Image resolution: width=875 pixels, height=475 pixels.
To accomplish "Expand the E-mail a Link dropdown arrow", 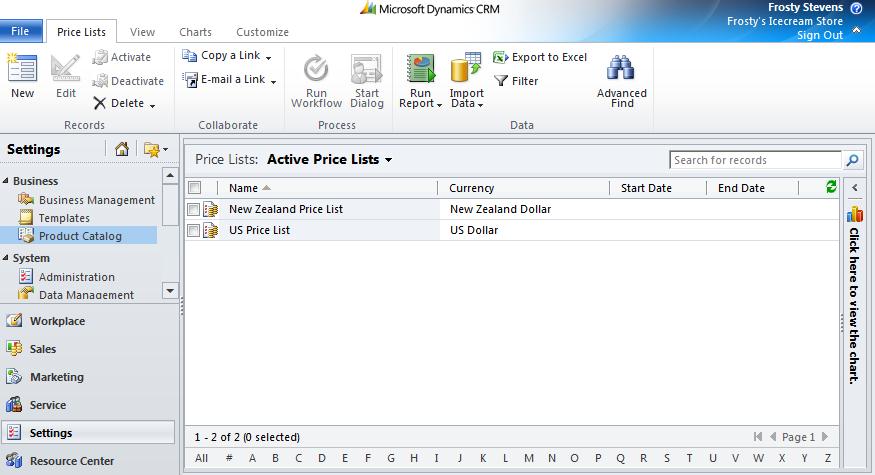I will (273, 82).
